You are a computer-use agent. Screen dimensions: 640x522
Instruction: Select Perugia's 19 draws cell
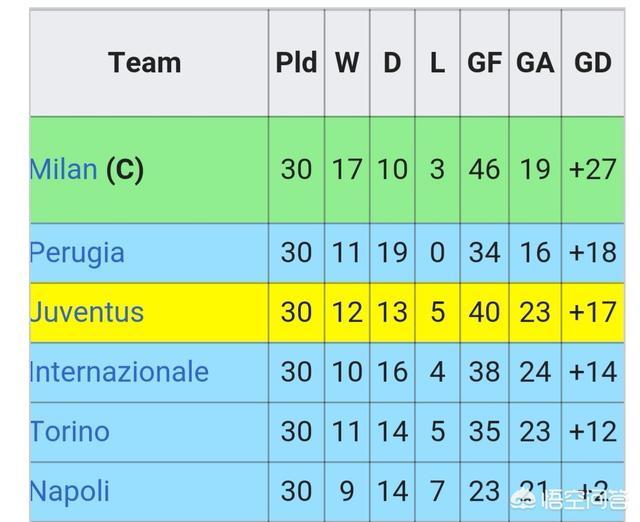[x=392, y=253]
